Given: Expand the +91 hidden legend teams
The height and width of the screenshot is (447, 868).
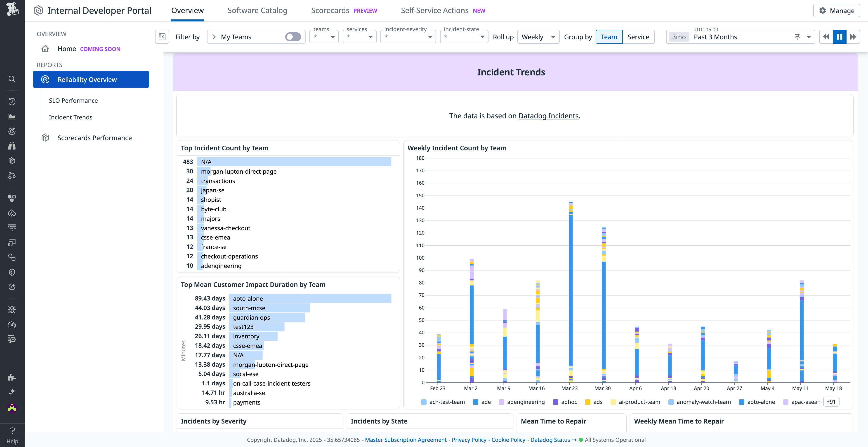Looking at the screenshot, I should 831,402.
